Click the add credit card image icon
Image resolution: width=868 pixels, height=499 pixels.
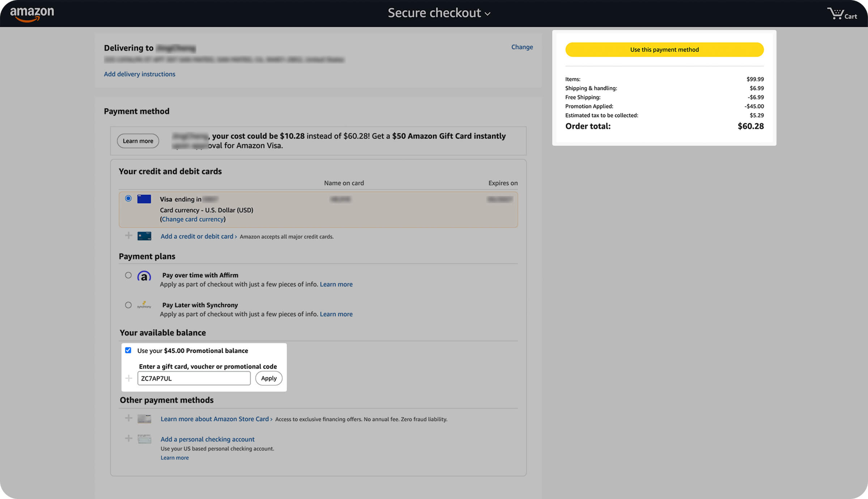[144, 236]
